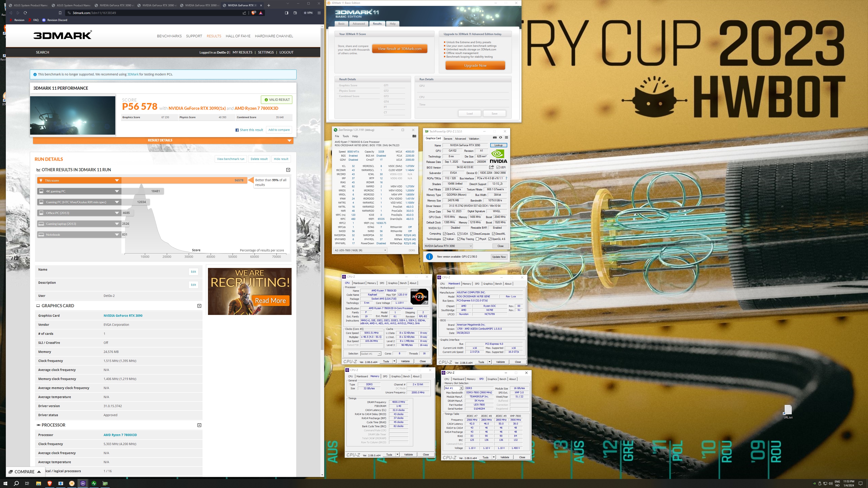The image size is (868, 488).
Task: Click the Bus Interface question mark in GPU-Z
Action: (x=506, y=178)
